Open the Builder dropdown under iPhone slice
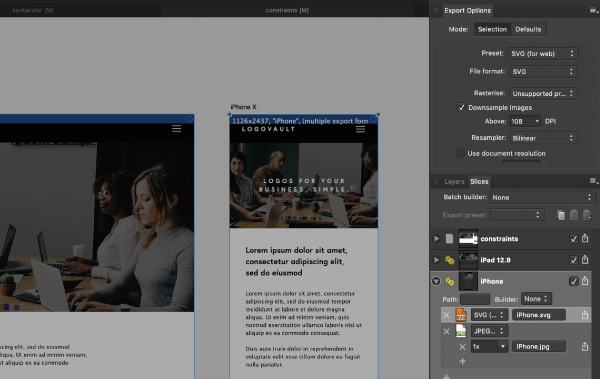600x379 pixels. (536, 299)
